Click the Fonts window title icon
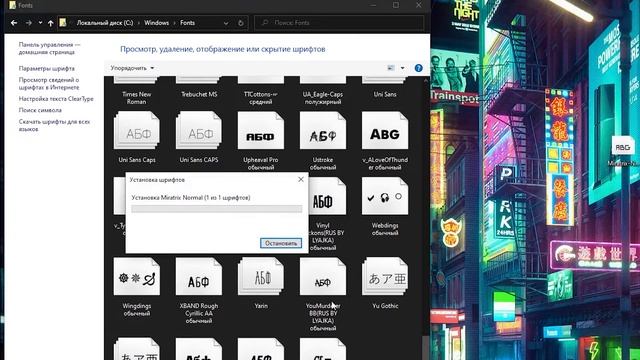Image resolution: width=640 pixels, height=360 pixels. 12,5
